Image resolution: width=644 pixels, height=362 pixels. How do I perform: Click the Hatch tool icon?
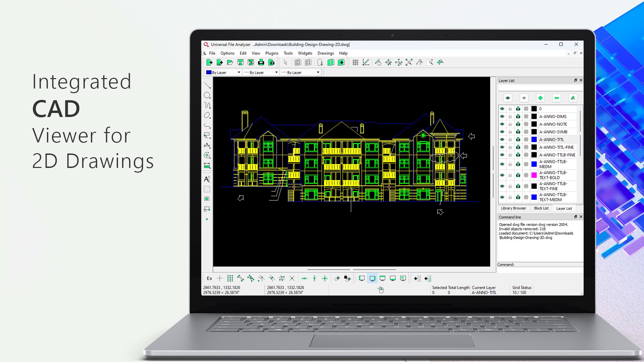point(207,189)
